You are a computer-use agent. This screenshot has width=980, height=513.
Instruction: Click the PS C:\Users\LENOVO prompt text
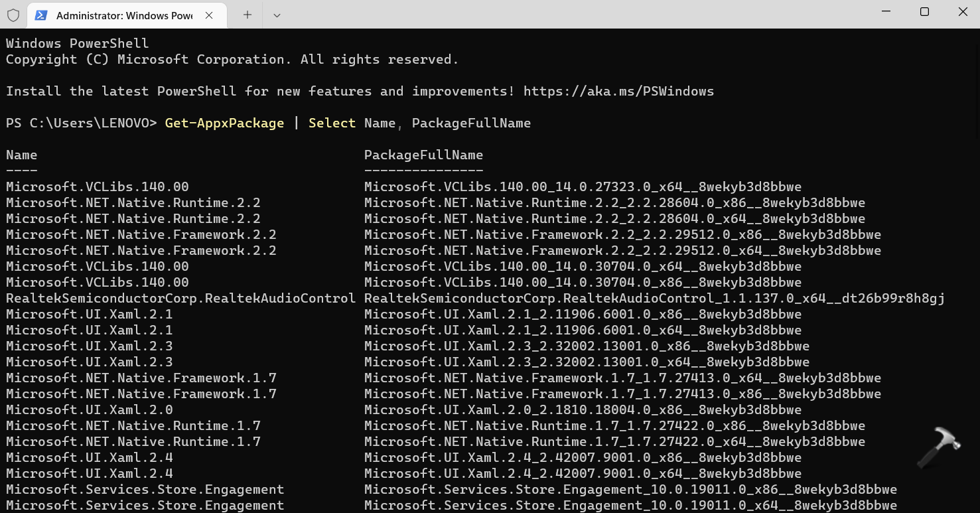pyautogui.click(x=81, y=123)
